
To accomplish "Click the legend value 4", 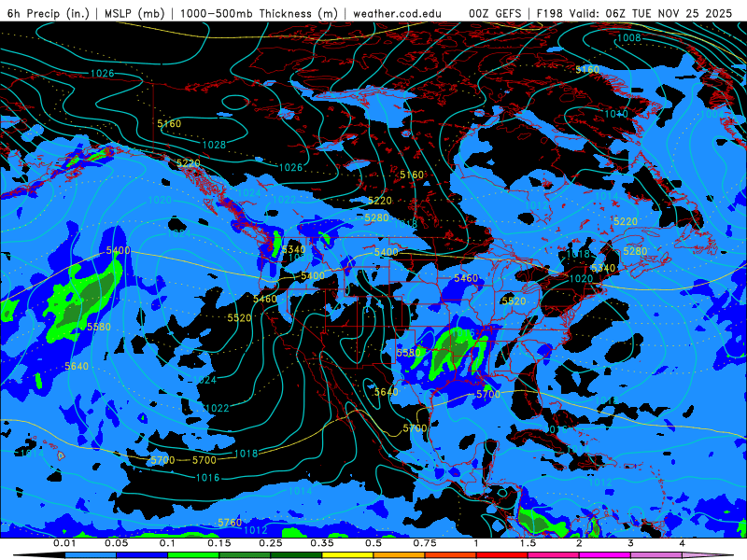I will click(682, 543).
